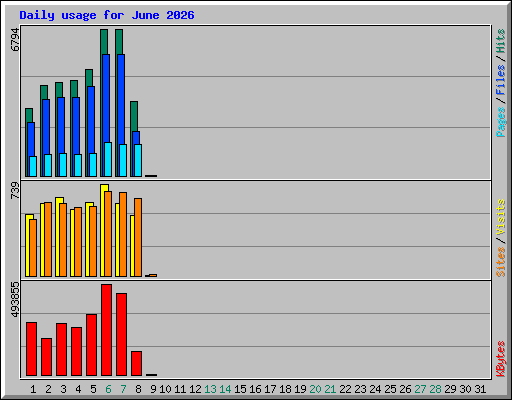
Task: Click the blue Files legend label
Action: pos(501,79)
